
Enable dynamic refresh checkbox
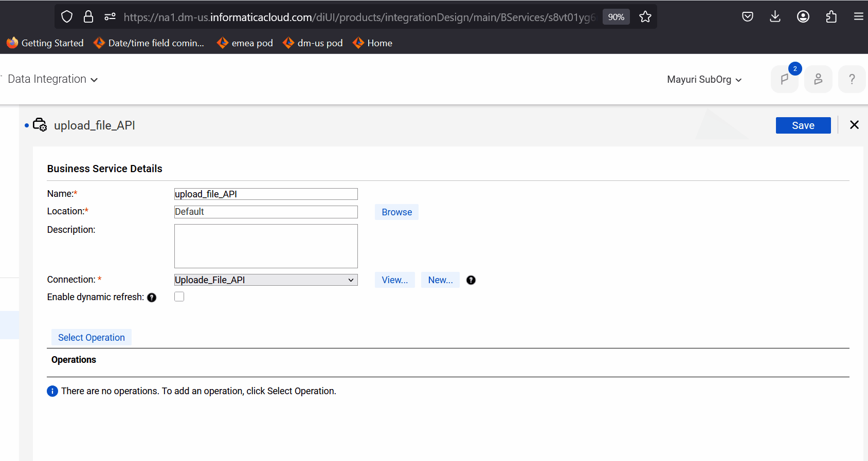tap(179, 297)
